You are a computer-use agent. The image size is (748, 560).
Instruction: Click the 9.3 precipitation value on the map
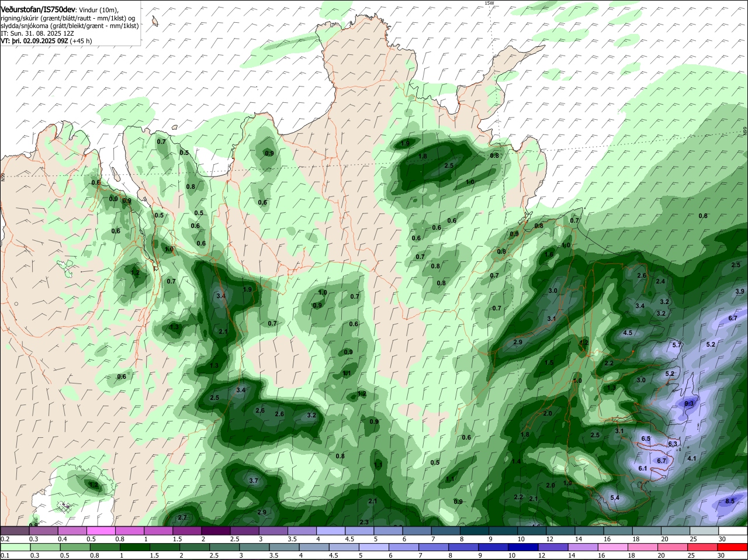[x=689, y=403]
